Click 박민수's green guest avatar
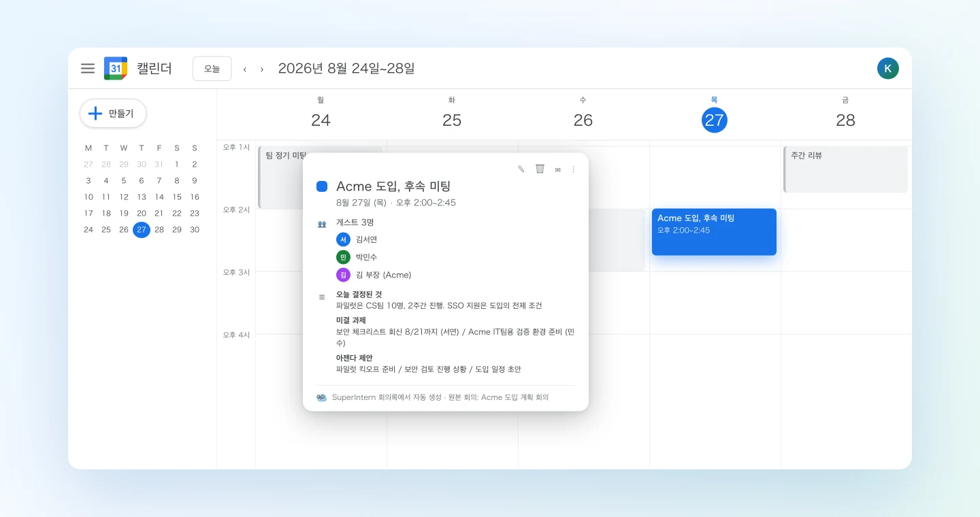The width and height of the screenshot is (980, 517). point(343,257)
